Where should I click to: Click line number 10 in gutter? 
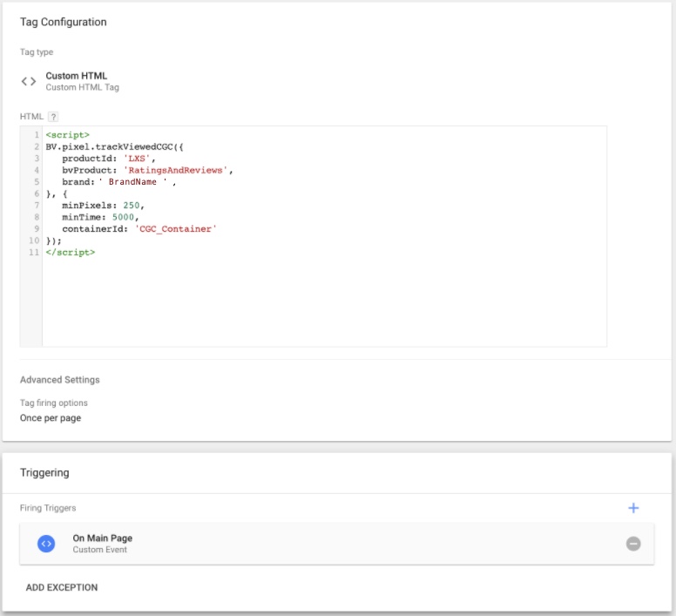(x=34, y=240)
